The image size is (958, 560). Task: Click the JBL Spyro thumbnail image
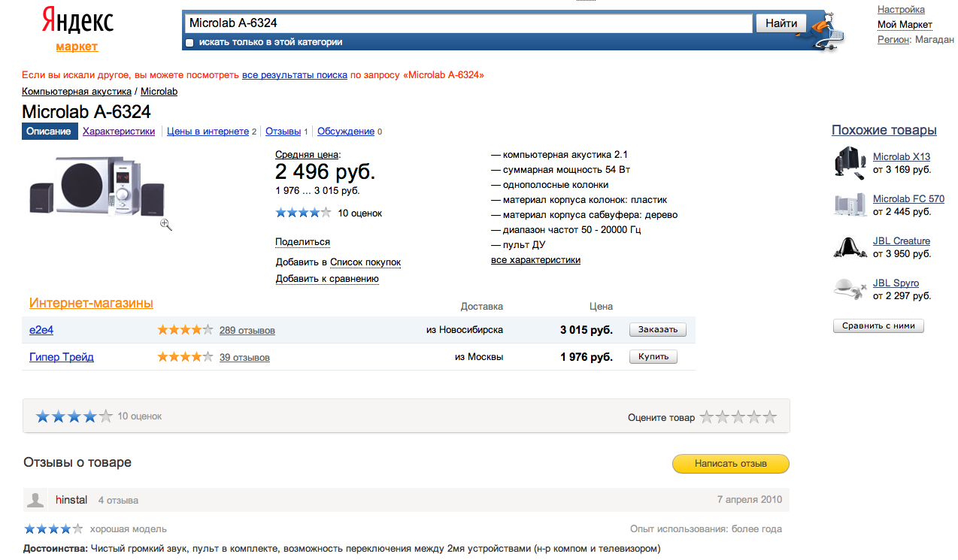pos(850,289)
